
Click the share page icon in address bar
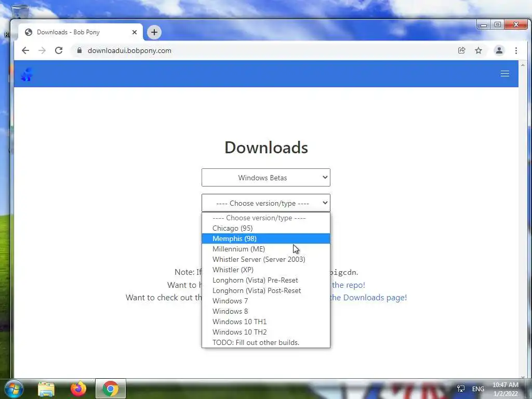tap(461, 50)
